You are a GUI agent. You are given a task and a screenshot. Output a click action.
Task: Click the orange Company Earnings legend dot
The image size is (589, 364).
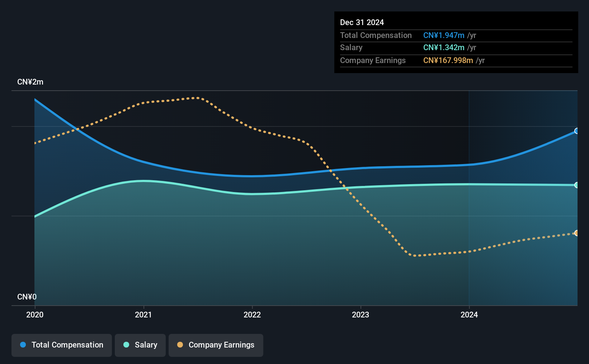coord(180,345)
